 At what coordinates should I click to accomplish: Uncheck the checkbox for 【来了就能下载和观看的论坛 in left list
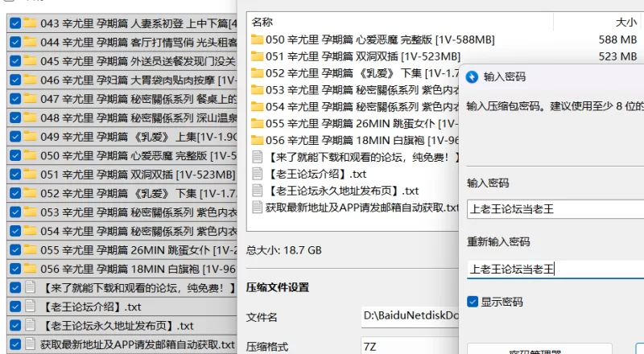click(14, 287)
